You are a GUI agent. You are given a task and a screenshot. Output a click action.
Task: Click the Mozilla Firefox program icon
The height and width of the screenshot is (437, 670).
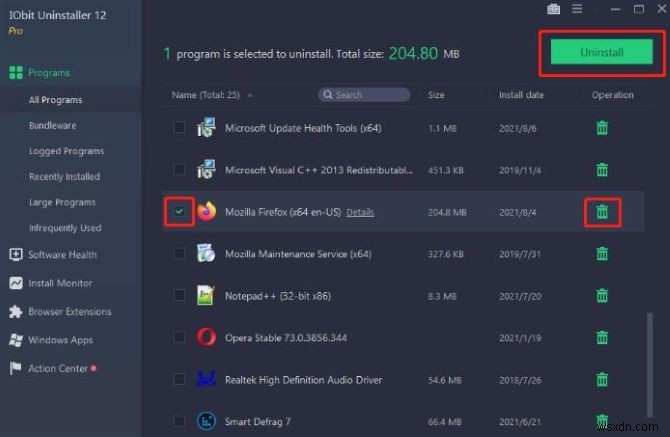pos(206,211)
